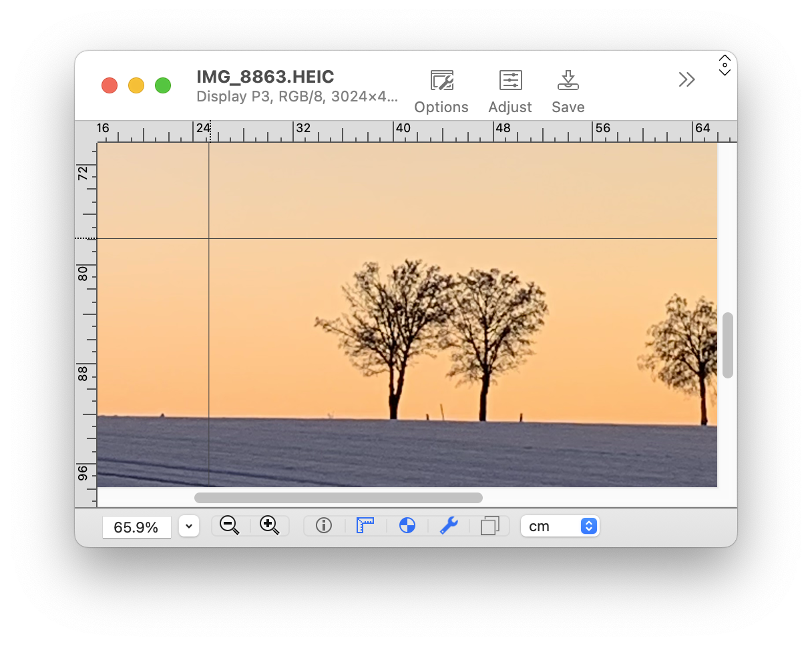Screen dimensions: 812x646
Task: Click the blue color wheel icon
Action: coord(407,526)
